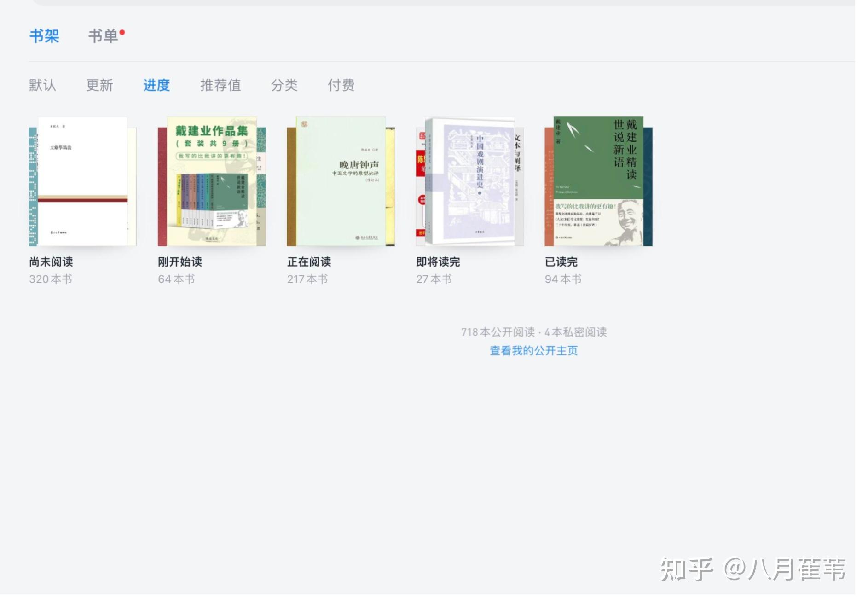This screenshot has width=868, height=604.
Task: Click the 217本书 count text
Action: click(x=307, y=279)
